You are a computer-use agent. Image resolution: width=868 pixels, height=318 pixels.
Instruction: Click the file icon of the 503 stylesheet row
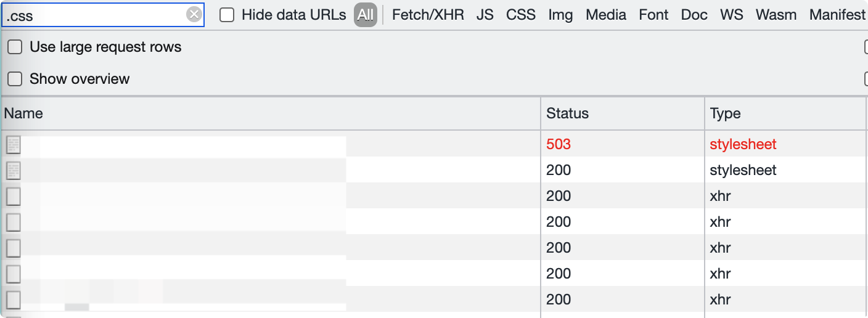pos(14,145)
